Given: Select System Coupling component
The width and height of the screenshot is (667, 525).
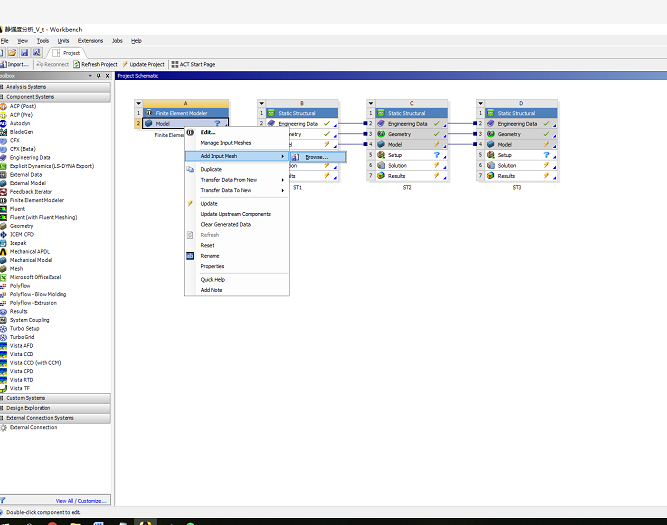Looking at the screenshot, I should pos(29,320).
